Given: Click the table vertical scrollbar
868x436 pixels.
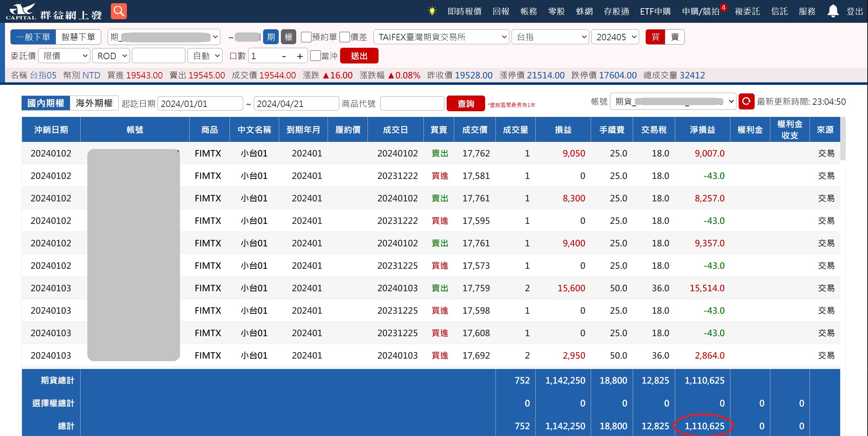Looking at the screenshot, I should point(843,139).
